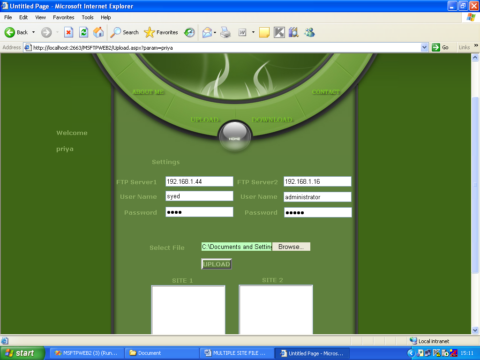Open the UPLOAD navigation link
This screenshot has height=360, width=480.
coord(205,119)
